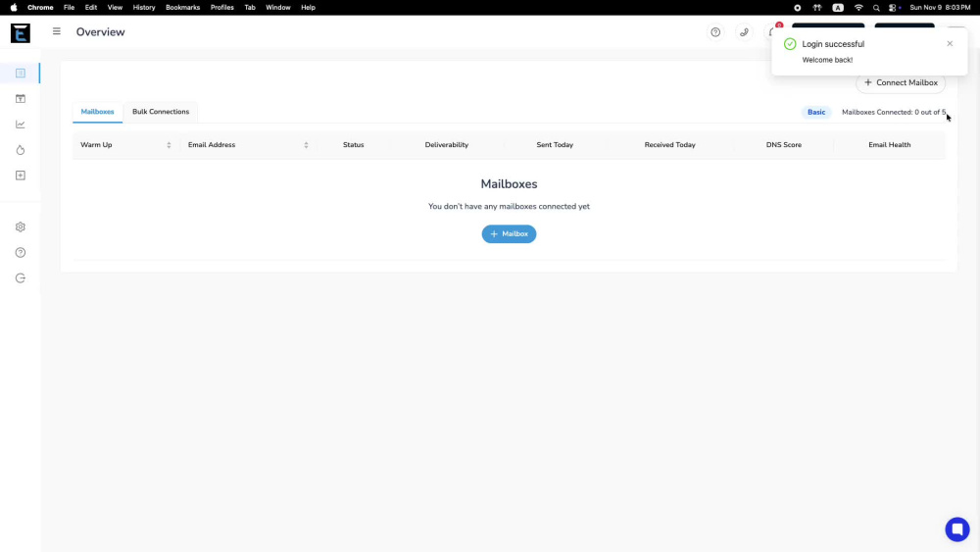Sort by the Warm Up column arrows
The image size is (980, 552).
[169, 145]
